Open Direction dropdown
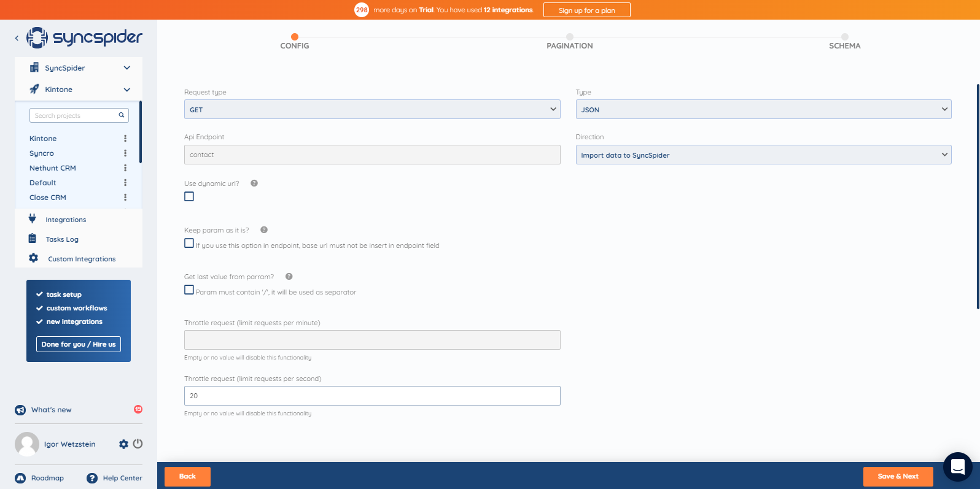Image resolution: width=980 pixels, height=489 pixels. [763, 155]
